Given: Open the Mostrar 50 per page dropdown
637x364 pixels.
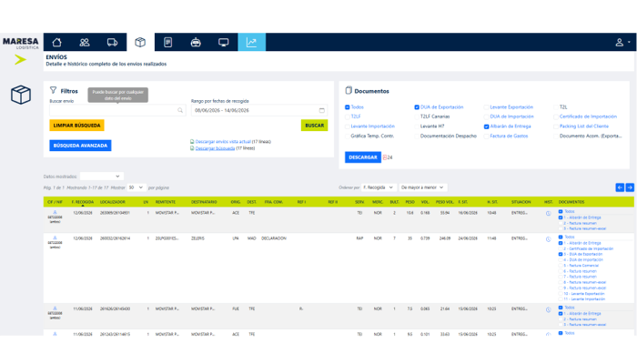Looking at the screenshot, I should click(x=136, y=187).
